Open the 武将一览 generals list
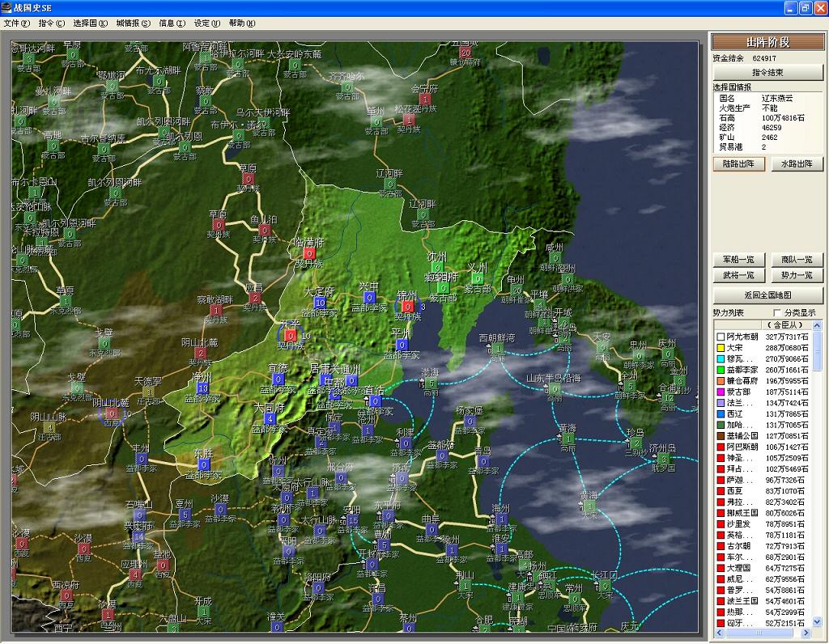This screenshot has width=829, height=644. [738, 275]
